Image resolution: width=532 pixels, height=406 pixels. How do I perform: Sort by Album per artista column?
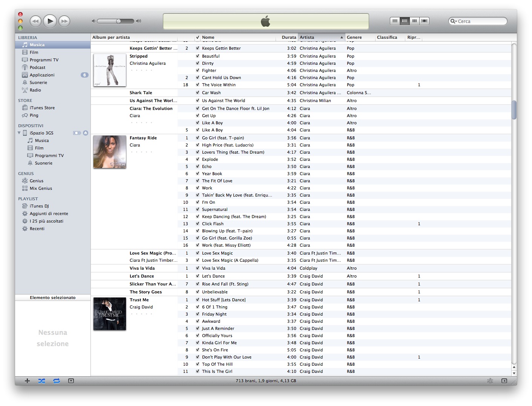coord(134,37)
